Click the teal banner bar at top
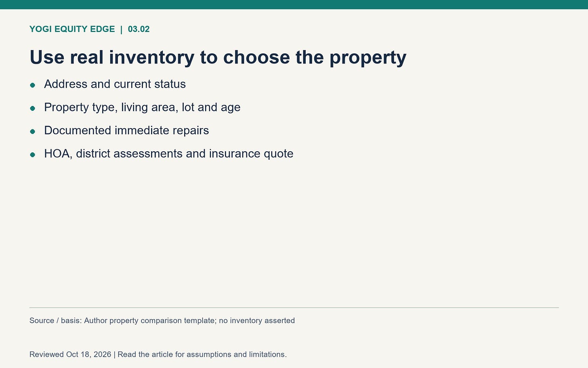 [294, 4]
